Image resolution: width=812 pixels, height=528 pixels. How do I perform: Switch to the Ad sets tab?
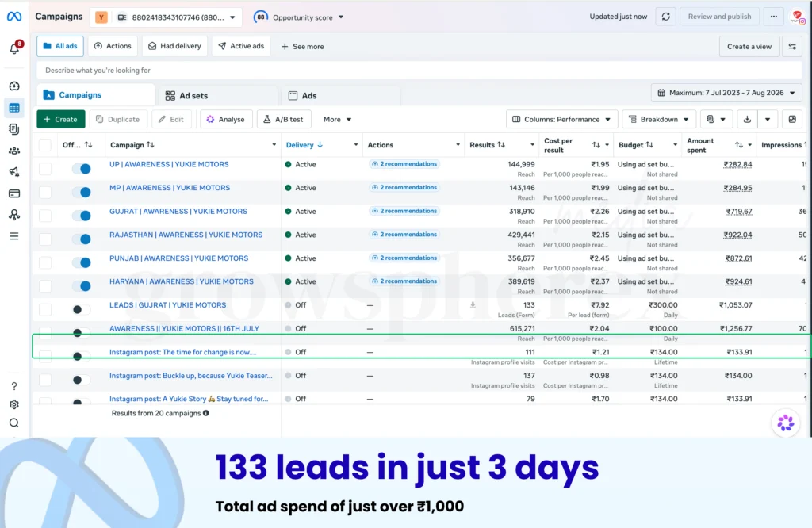217,95
